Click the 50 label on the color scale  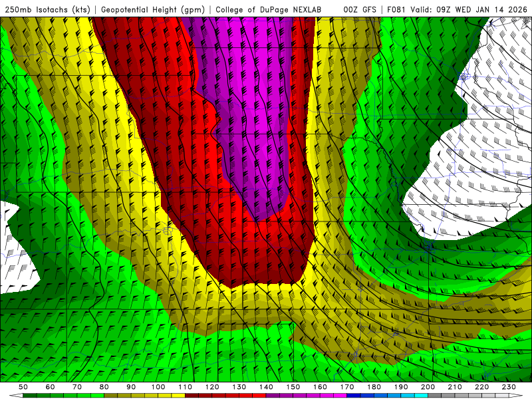(x=23, y=387)
